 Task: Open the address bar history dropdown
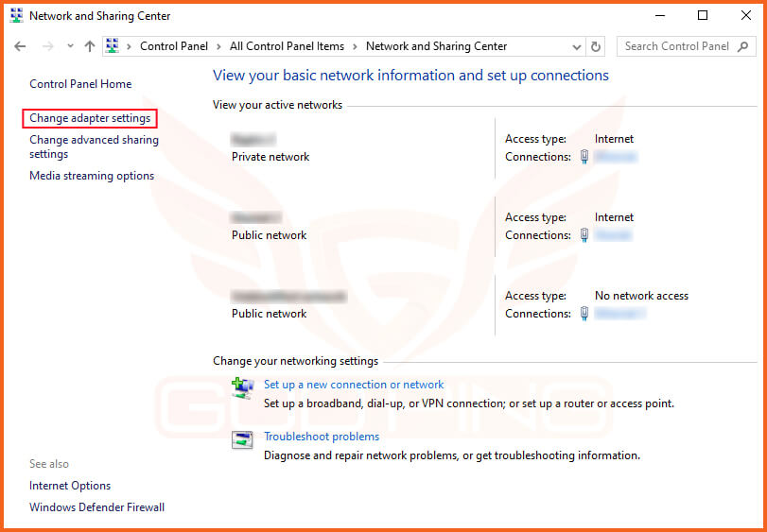577,46
